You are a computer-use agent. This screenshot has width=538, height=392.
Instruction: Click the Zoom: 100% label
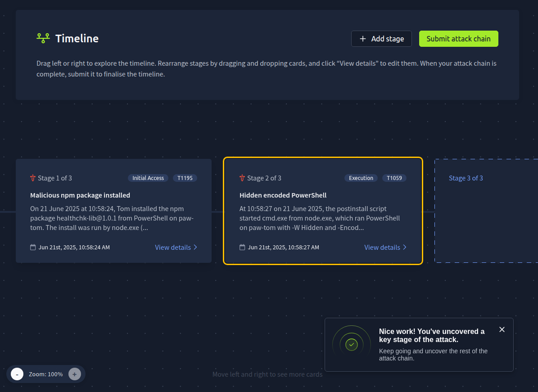45,374
